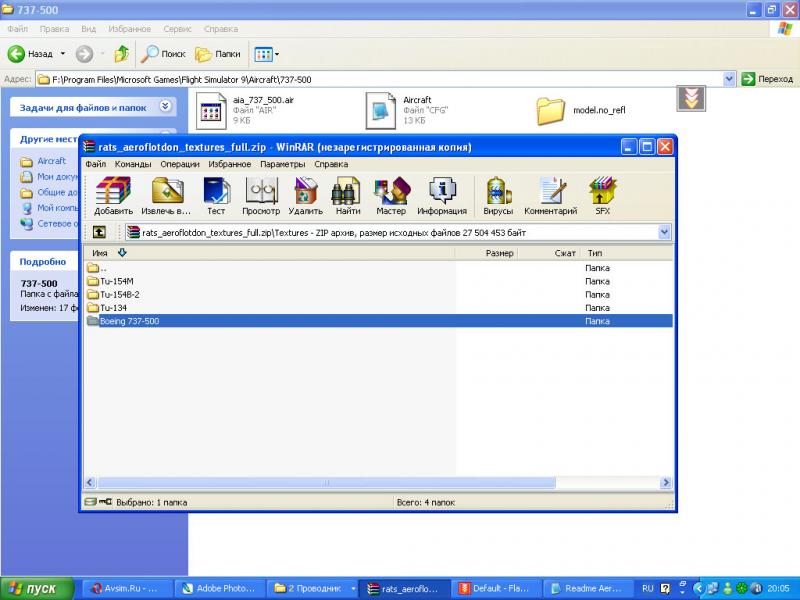Collapse the file and folder tasks panel

165,106
